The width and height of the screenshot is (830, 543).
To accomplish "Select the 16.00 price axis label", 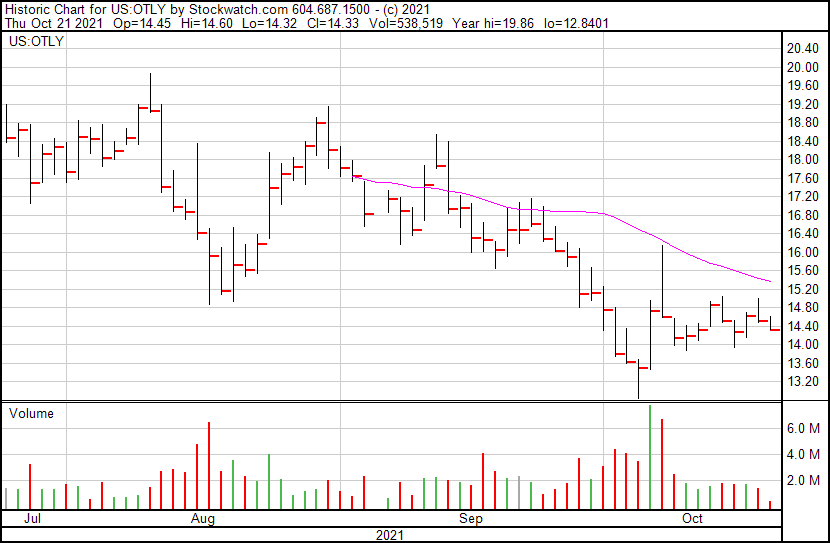I will (802, 252).
